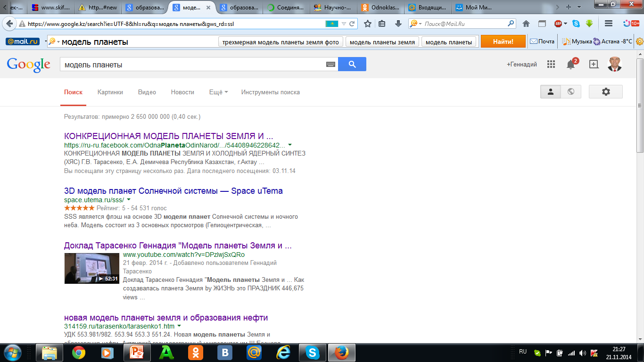Open Google apps grid
Viewport: 644px width, 362px height.
click(551, 65)
